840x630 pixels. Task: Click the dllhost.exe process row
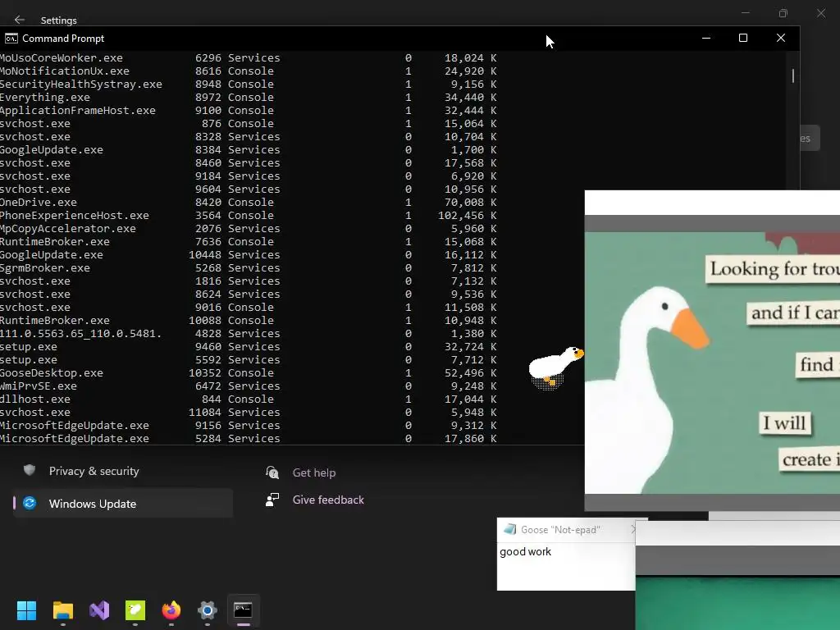pyautogui.click(x=248, y=399)
